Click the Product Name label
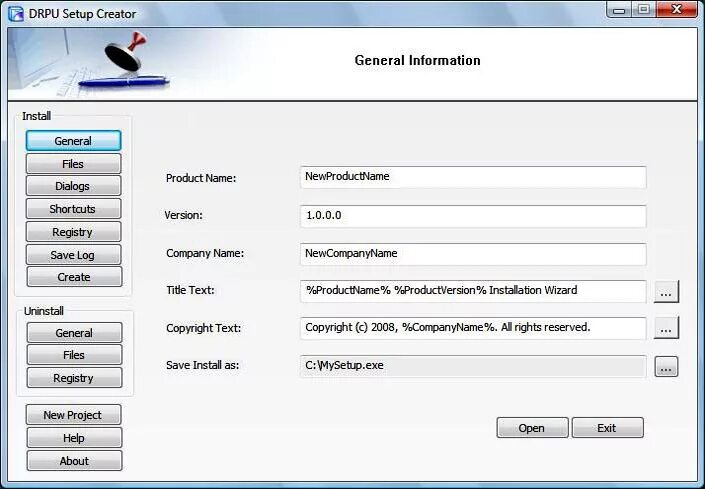 pyautogui.click(x=201, y=178)
